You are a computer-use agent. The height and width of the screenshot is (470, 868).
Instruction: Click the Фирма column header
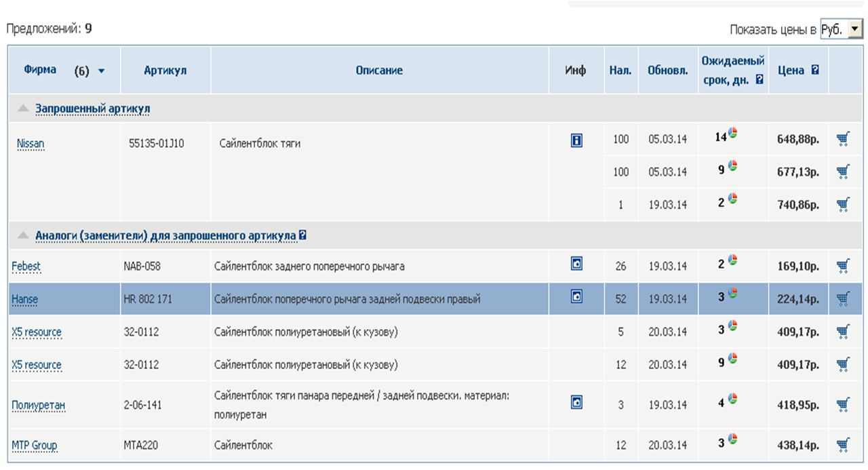pos(40,70)
